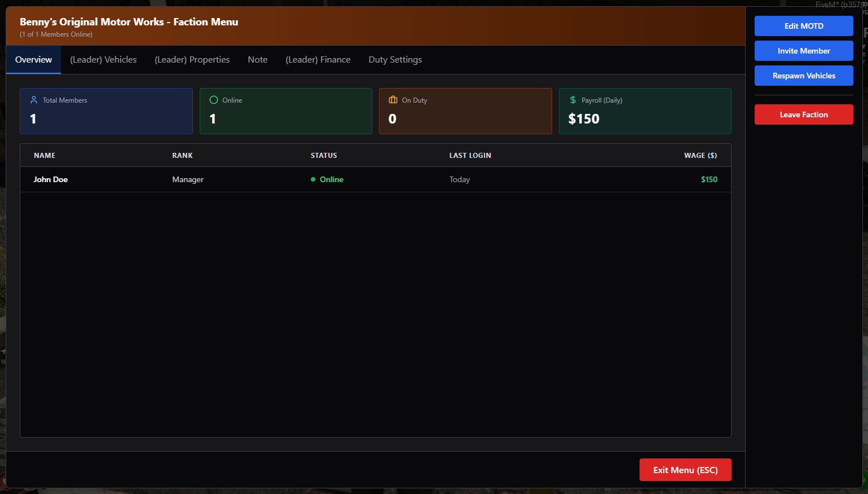Click the LAST LOGIN column header
This screenshot has height=494, width=868.
pyautogui.click(x=470, y=156)
